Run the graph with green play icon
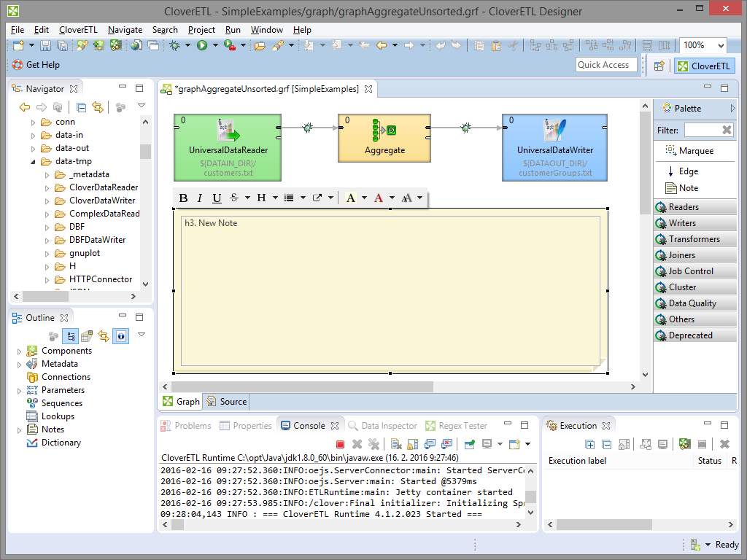This screenshot has height=560, width=747. click(202, 45)
